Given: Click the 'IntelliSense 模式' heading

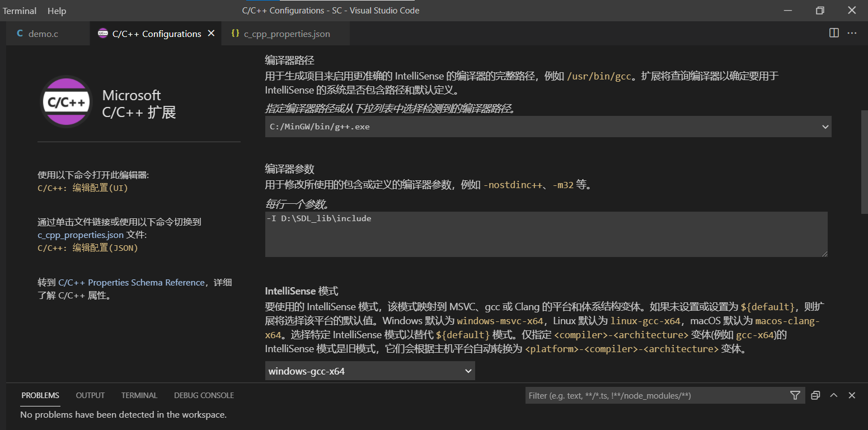Looking at the screenshot, I should point(302,291).
